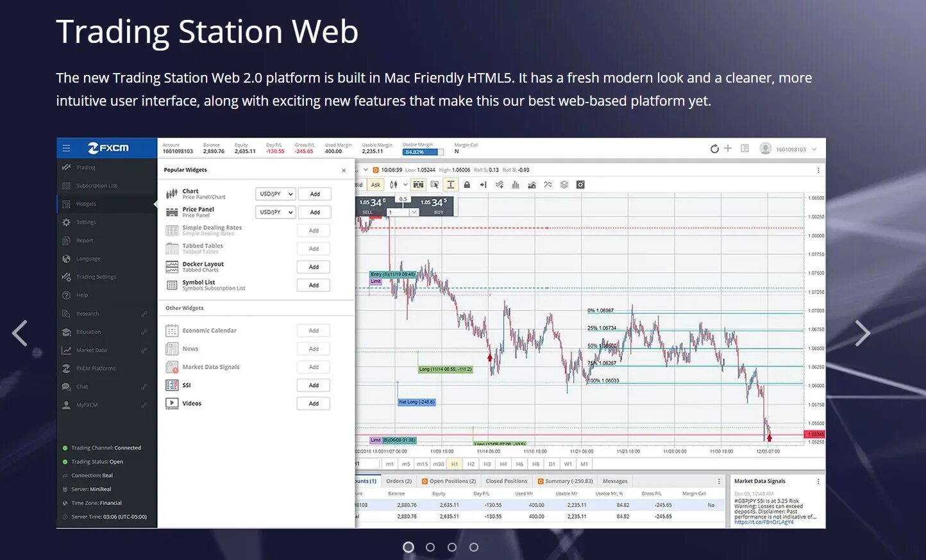Viewport: 926px width, 560px height.
Task: Expand the Price Panel USD/JPY dropdown
Action: coord(275,212)
